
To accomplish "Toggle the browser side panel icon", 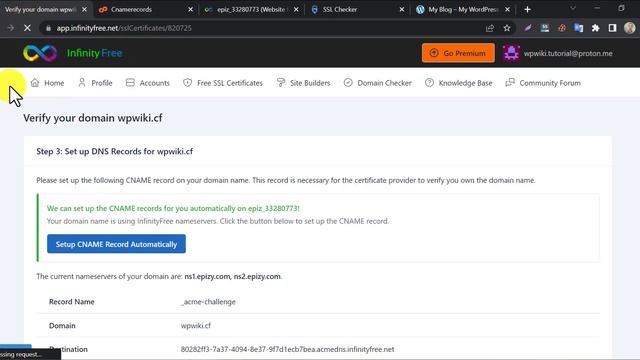I will click(612, 28).
